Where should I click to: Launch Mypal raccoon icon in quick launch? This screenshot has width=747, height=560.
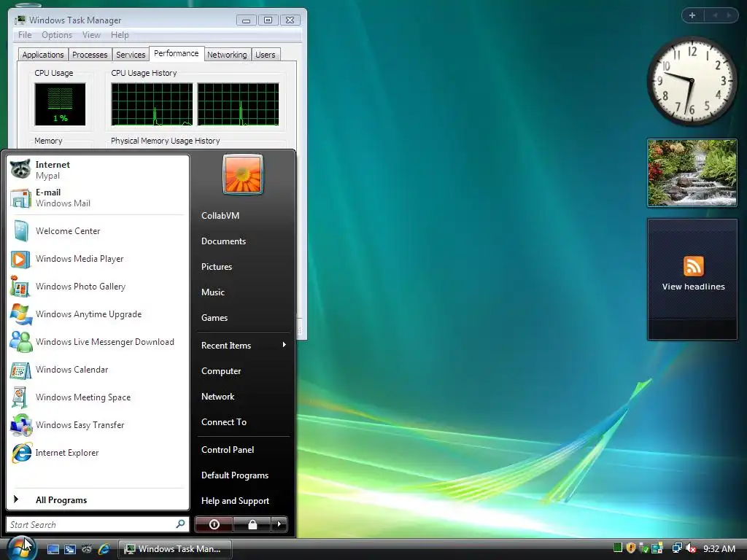(x=86, y=549)
